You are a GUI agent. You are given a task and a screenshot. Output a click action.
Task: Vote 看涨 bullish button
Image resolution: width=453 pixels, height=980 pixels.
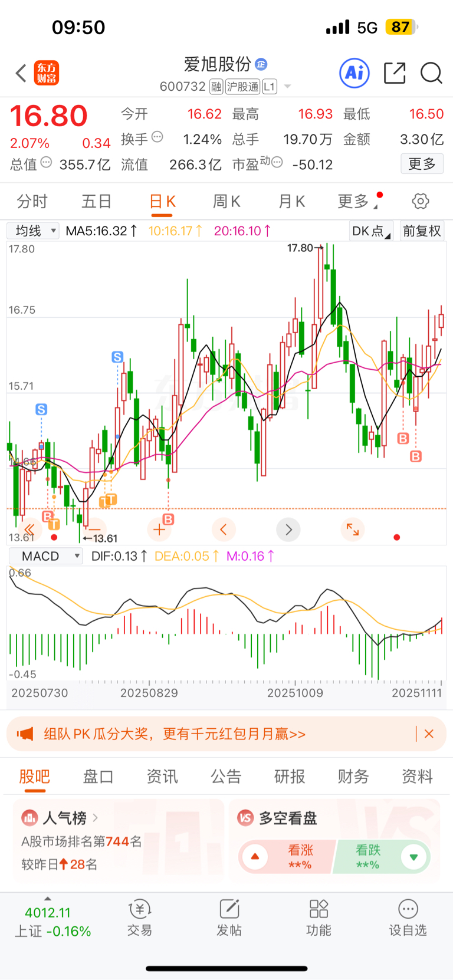[287, 857]
